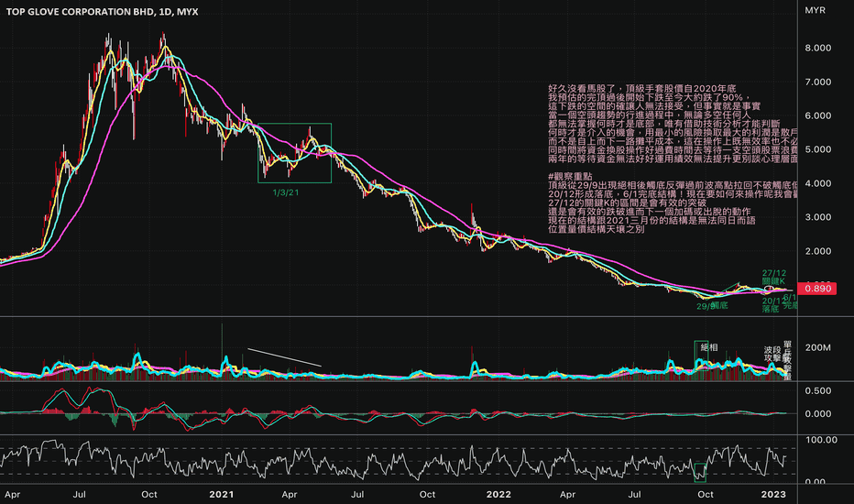Viewport: 854px width, 504px height.
Task: Select the white trend line on volume pane
Action: tap(284, 357)
